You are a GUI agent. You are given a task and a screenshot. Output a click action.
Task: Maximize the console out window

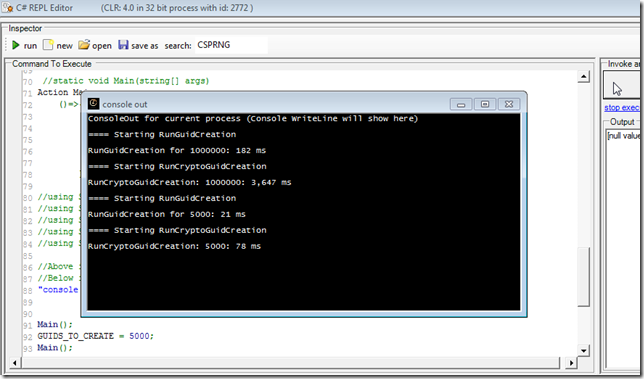coord(485,104)
